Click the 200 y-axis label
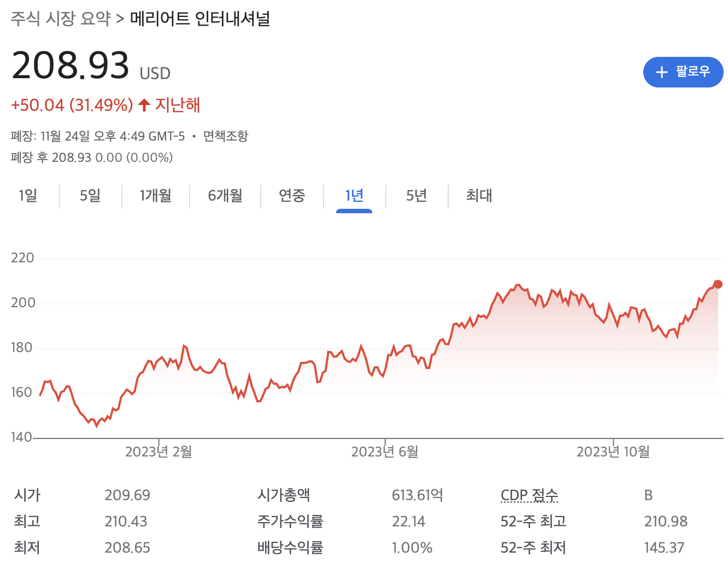Image resolution: width=728 pixels, height=568 pixels. click(23, 303)
